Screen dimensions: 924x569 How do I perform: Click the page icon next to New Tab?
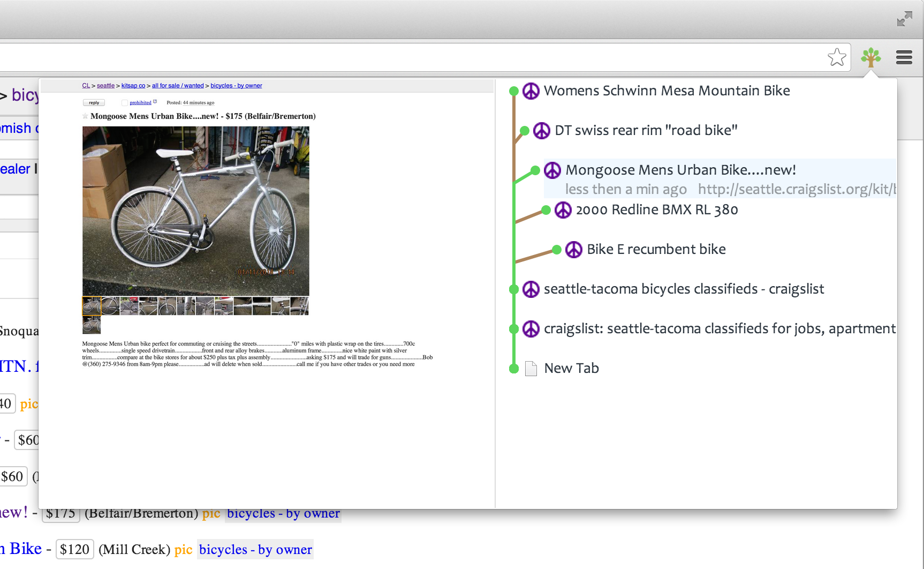pos(531,369)
